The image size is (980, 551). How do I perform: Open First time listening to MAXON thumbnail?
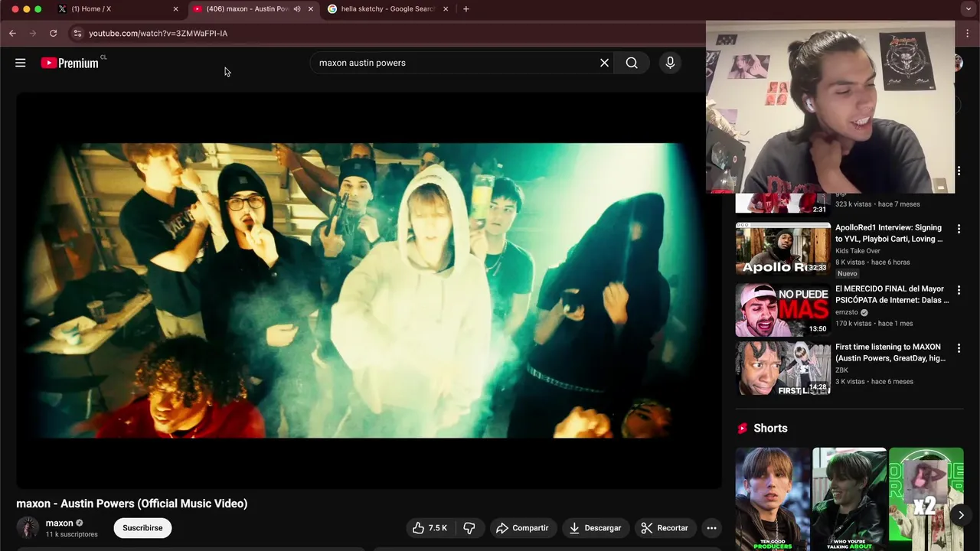click(782, 368)
